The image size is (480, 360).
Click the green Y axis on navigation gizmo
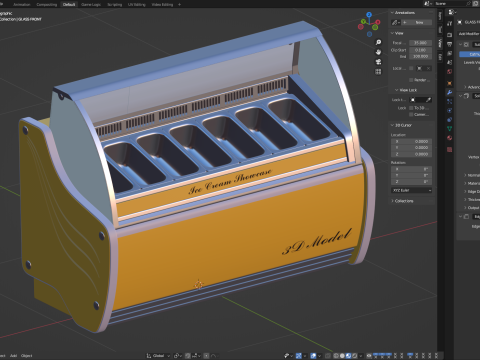coord(363,22)
